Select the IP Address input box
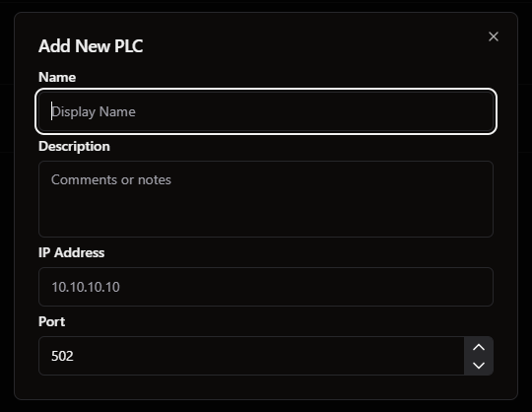 pyautogui.click(x=266, y=287)
